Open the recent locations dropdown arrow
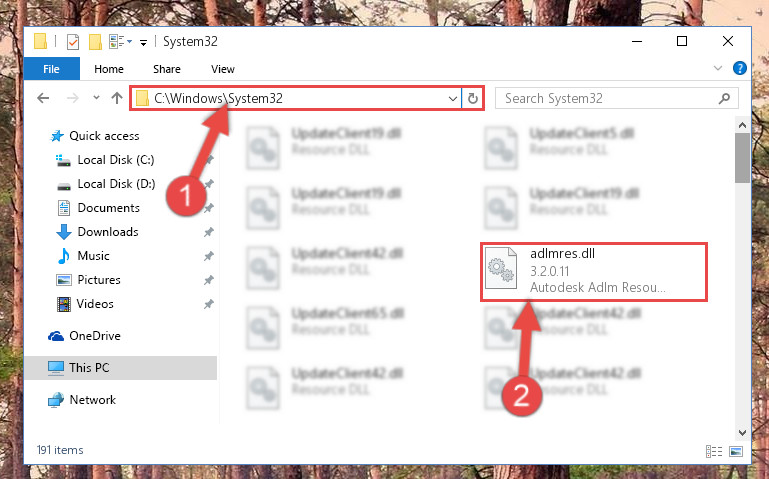The width and height of the screenshot is (769, 479). click(x=96, y=98)
